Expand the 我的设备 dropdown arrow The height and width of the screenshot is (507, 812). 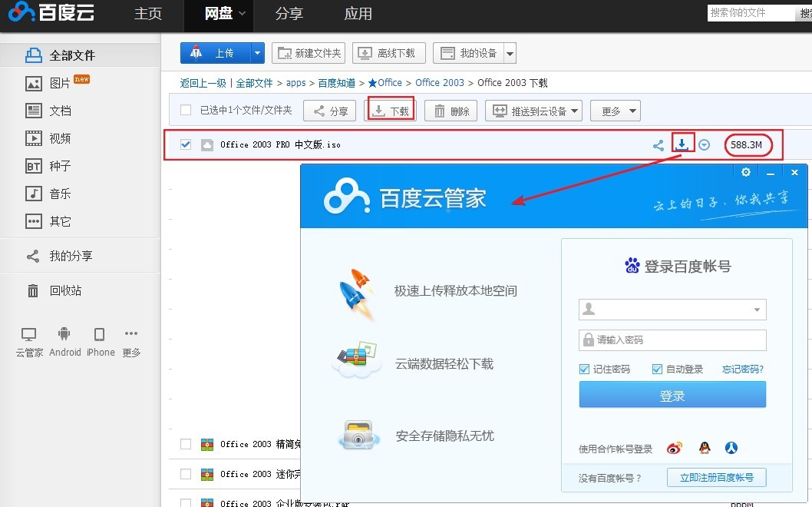pyautogui.click(x=510, y=53)
